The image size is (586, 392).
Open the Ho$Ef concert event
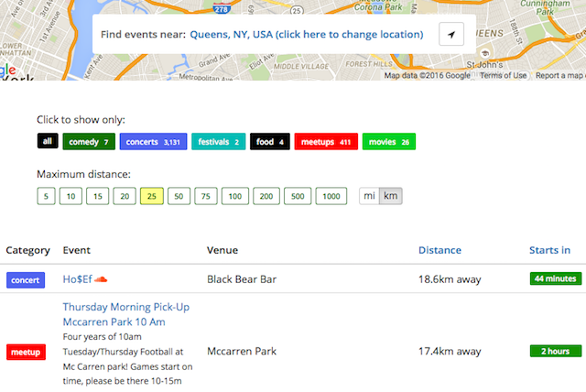click(76, 278)
